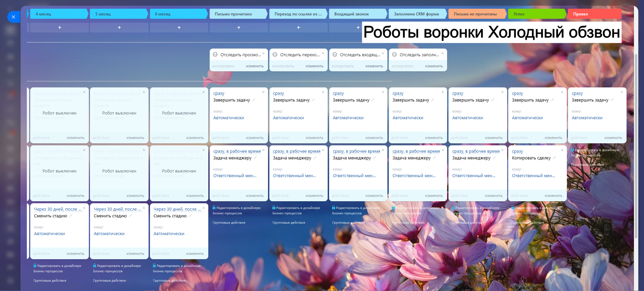Click "изменить" on Завершить задачу card in Провал column
The image size is (644, 291).
click(x=613, y=138)
